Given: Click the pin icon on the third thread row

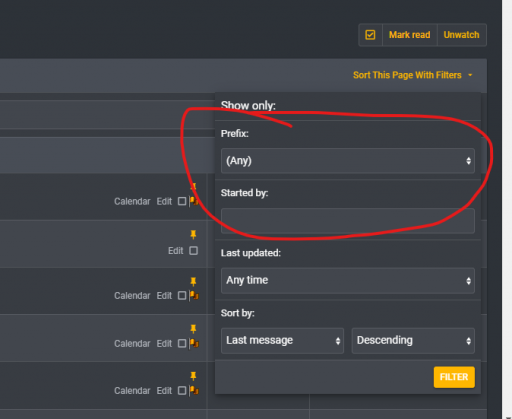Looking at the screenshot, I should tap(193, 282).
